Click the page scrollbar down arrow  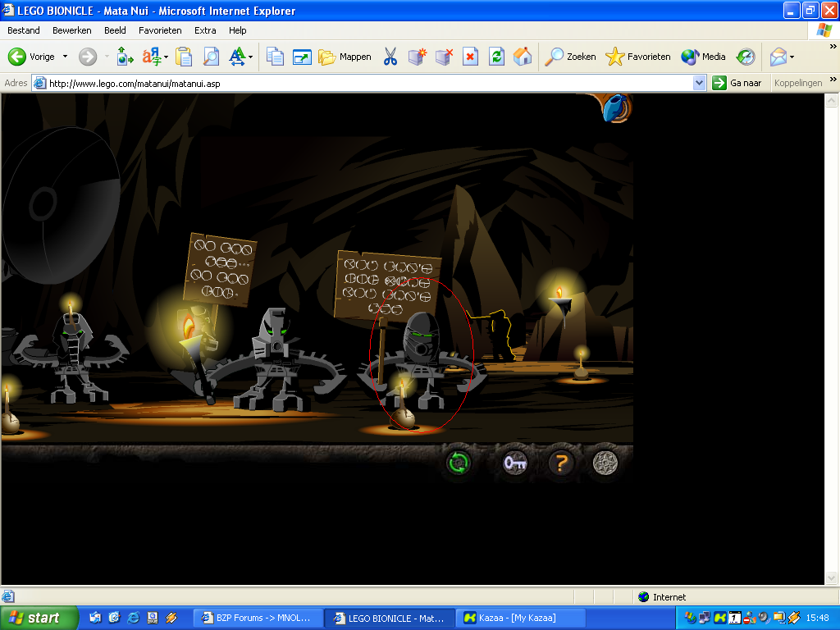pos(831,577)
